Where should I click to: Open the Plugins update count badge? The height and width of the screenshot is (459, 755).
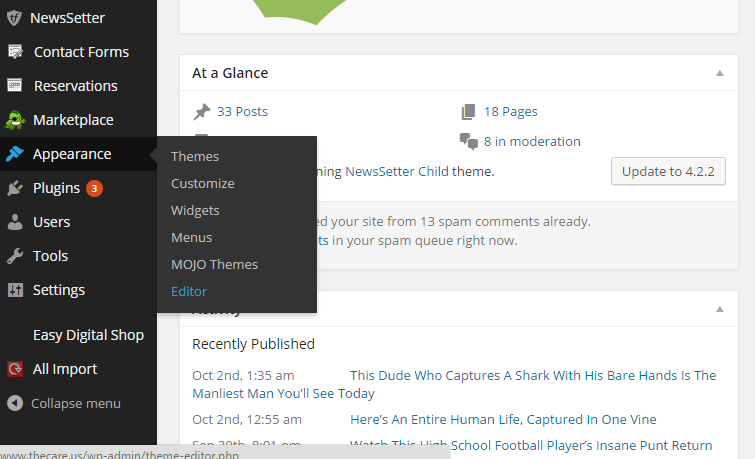tap(94, 188)
